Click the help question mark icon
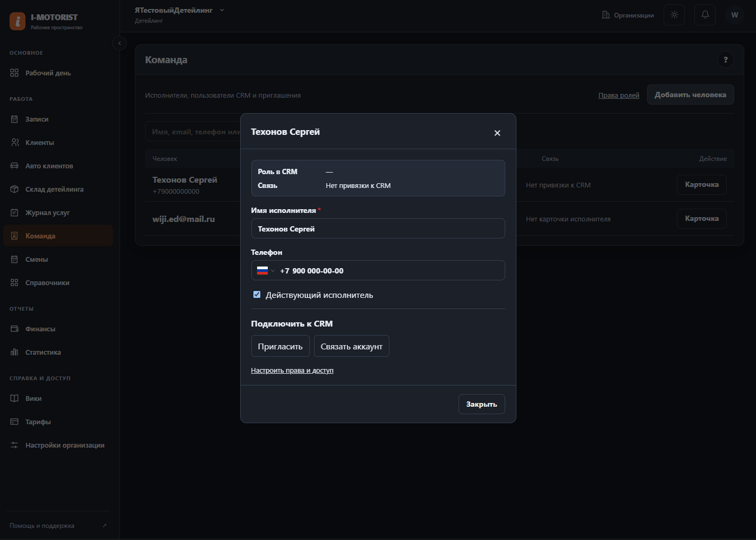 (x=726, y=59)
